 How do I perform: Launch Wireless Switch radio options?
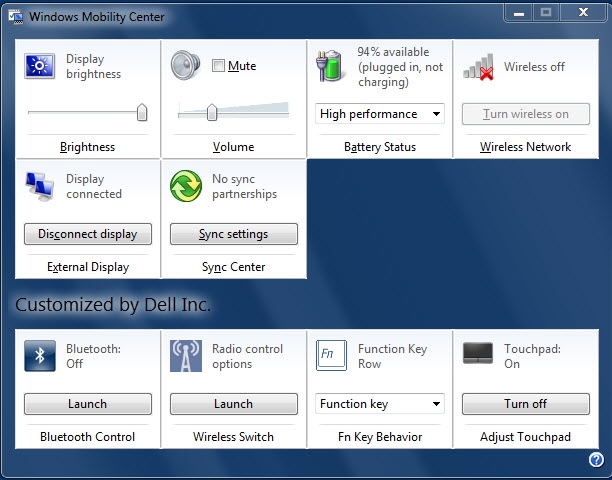(x=234, y=404)
